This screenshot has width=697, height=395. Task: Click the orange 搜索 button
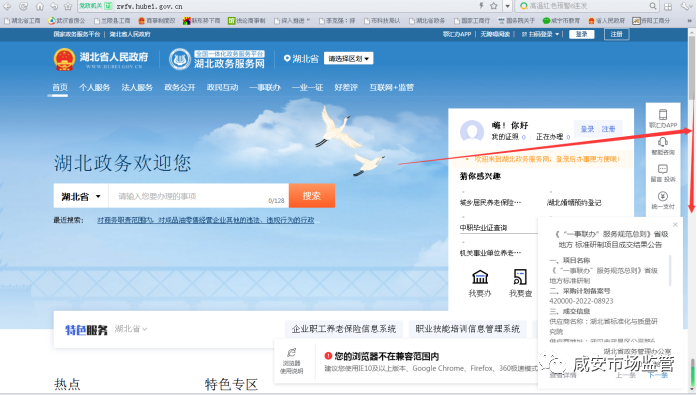click(312, 196)
